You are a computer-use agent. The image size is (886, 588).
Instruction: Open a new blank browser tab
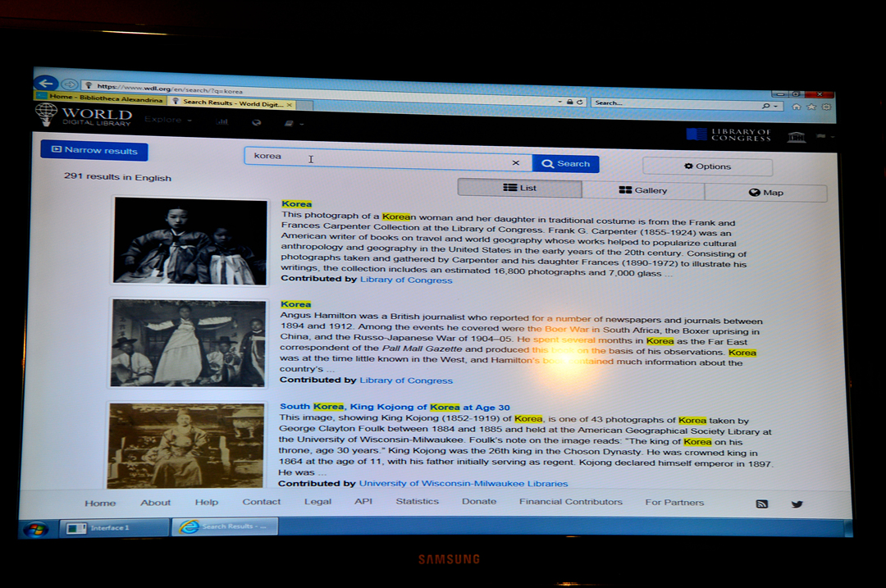304,105
